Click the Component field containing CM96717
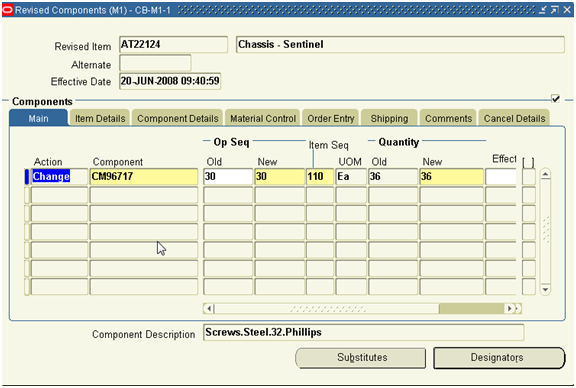Screen dimensions: 576x388 (144, 177)
